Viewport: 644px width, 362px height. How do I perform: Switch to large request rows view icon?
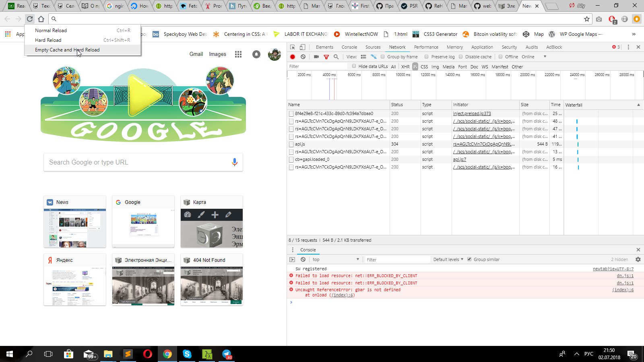pos(363,57)
